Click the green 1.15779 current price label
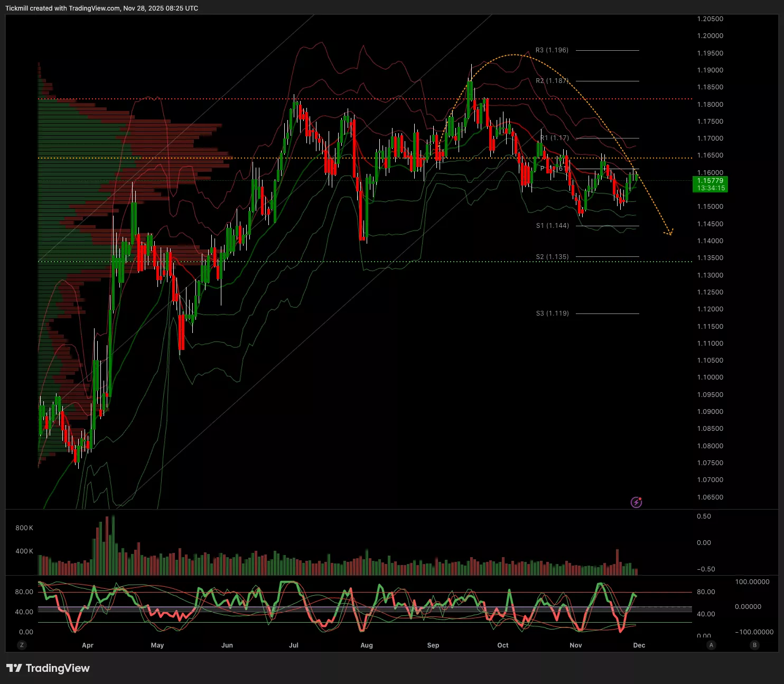Image resolution: width=784 pixels, height=684 pixels. point(710,184)
